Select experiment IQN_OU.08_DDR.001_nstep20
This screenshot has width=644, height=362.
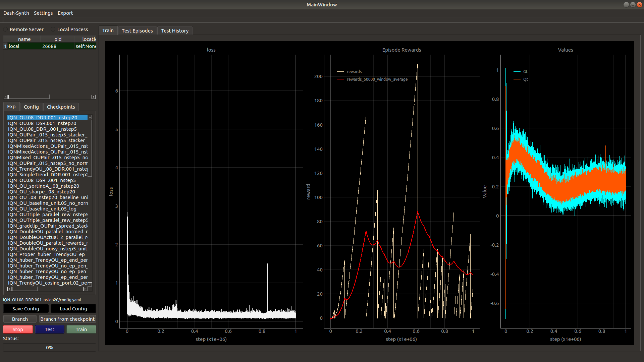(47, 118)
